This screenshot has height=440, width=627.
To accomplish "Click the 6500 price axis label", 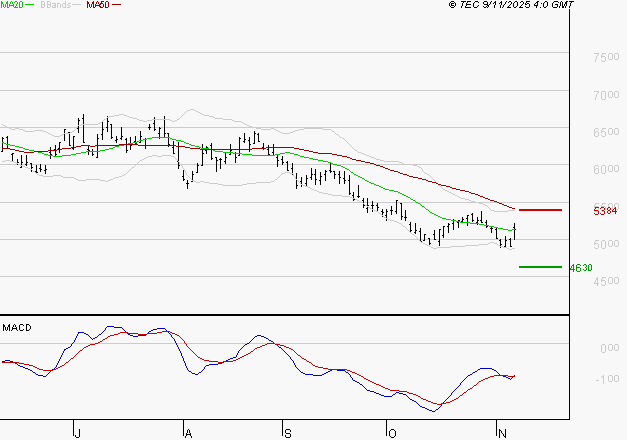I will [x=606, y=132].
